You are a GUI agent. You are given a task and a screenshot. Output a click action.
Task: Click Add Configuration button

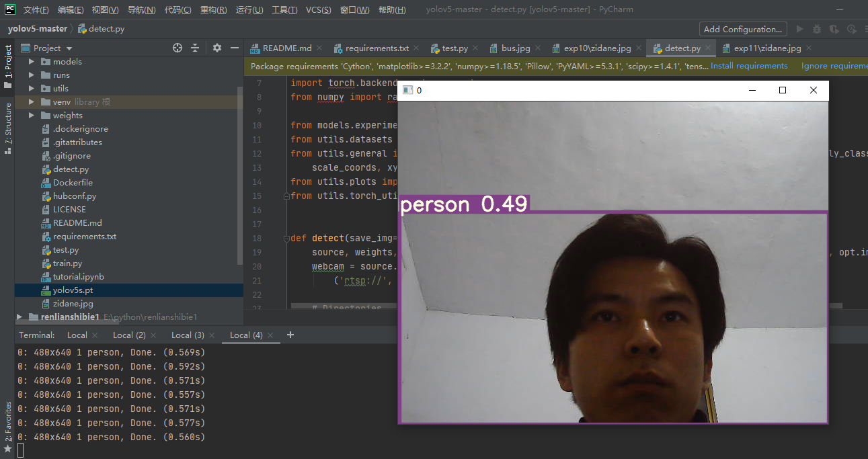(x=742, y=29)
